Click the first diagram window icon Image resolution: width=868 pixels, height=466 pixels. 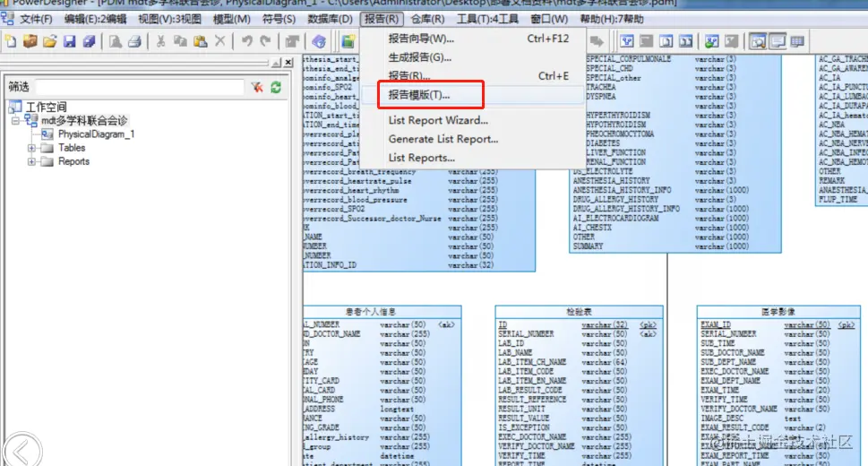tap(627, 41)
